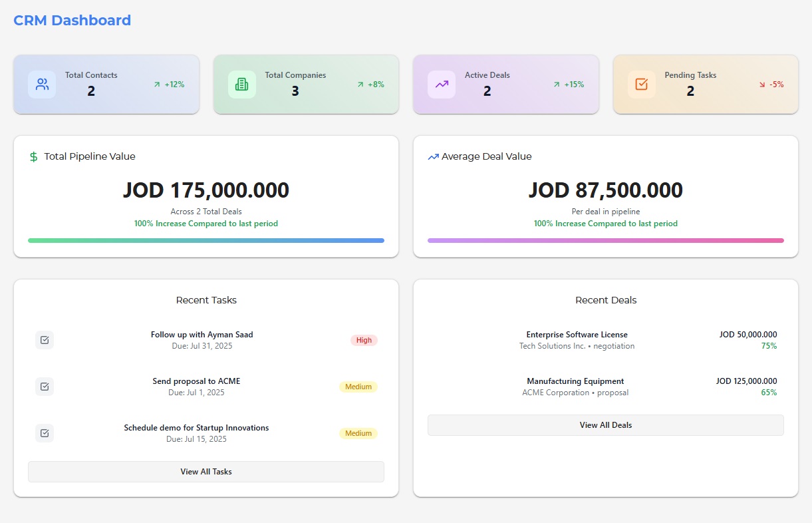Screen dimensions: 812x523
Task: Click the High priority badge
Action: click(x=364, y=340)
